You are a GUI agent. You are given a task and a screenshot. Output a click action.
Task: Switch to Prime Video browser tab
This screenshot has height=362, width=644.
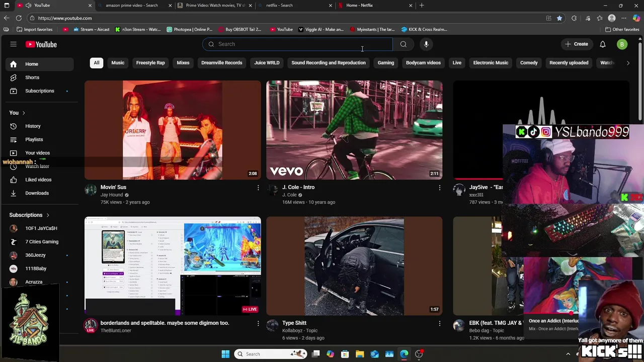(215, 6)
